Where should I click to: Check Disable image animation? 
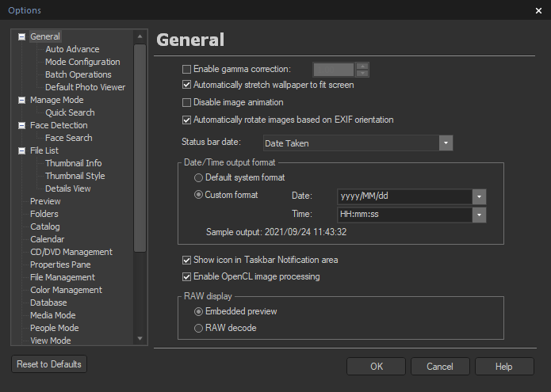point(186,102)
